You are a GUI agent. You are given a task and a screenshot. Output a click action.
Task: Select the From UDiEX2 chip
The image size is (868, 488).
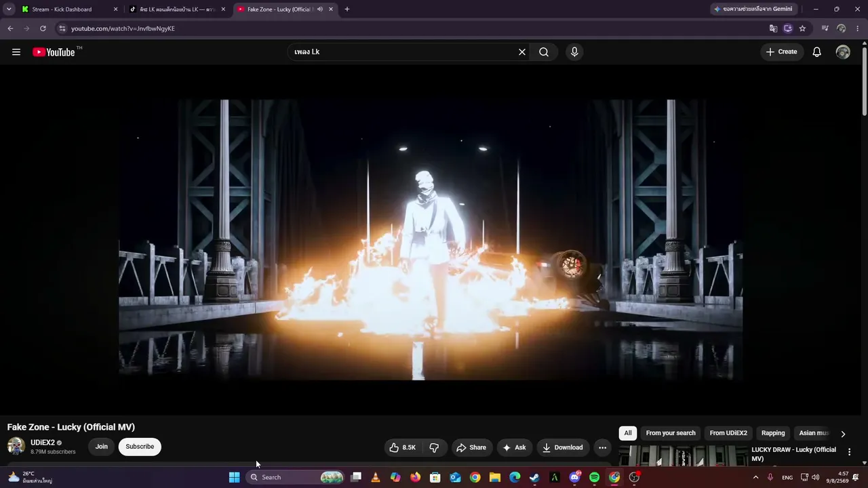(728, 433)
